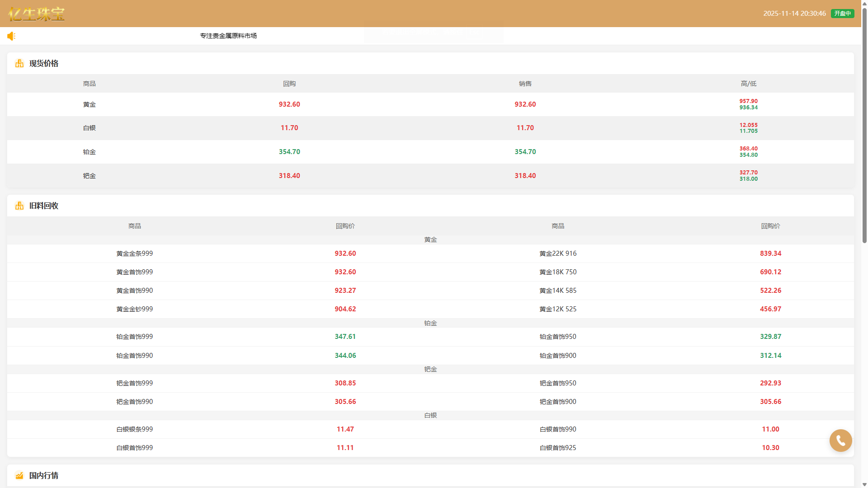Select the 黄金 spot price row
Viewport: 868px width, 488px height.
tap(89, 104)
